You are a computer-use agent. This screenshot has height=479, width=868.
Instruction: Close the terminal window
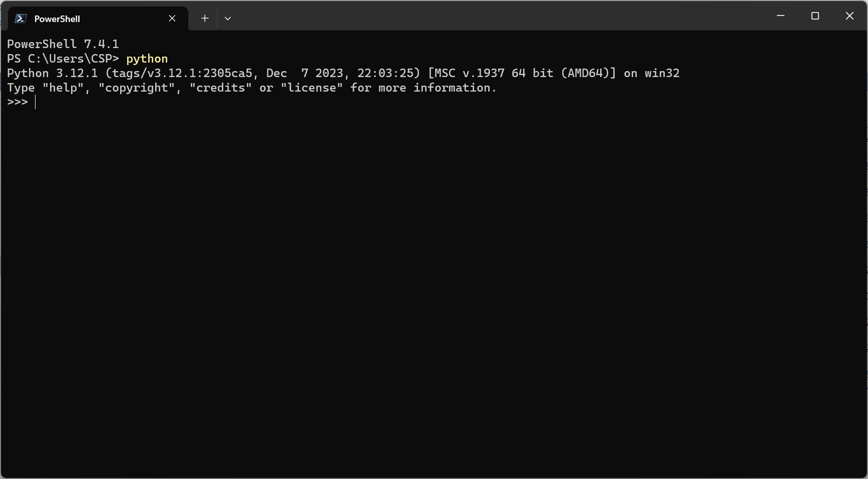[849, 16]
